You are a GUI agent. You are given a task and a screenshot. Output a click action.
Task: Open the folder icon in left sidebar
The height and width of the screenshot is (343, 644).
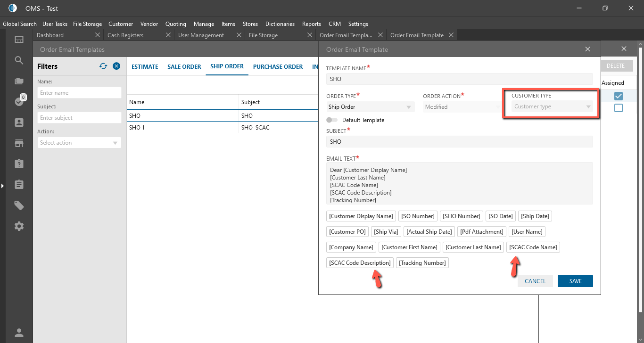19,81
